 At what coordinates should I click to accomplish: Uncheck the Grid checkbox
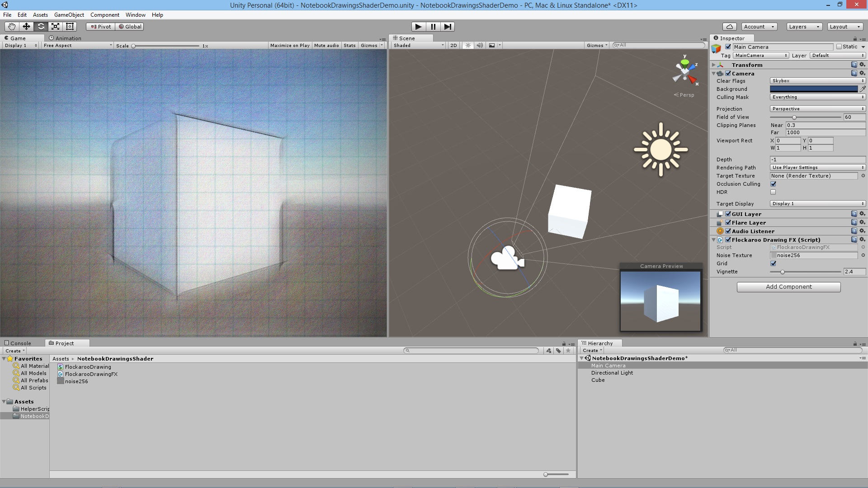(x=773, y=263)
